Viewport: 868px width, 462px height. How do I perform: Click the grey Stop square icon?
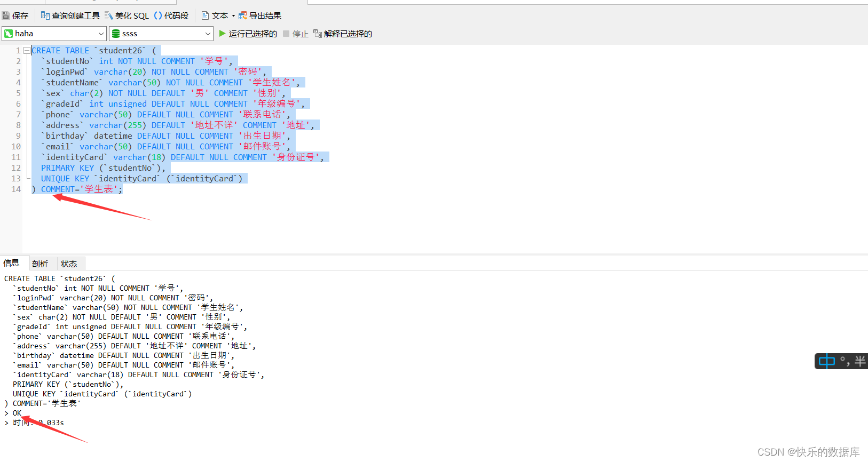tap(286, 34)
